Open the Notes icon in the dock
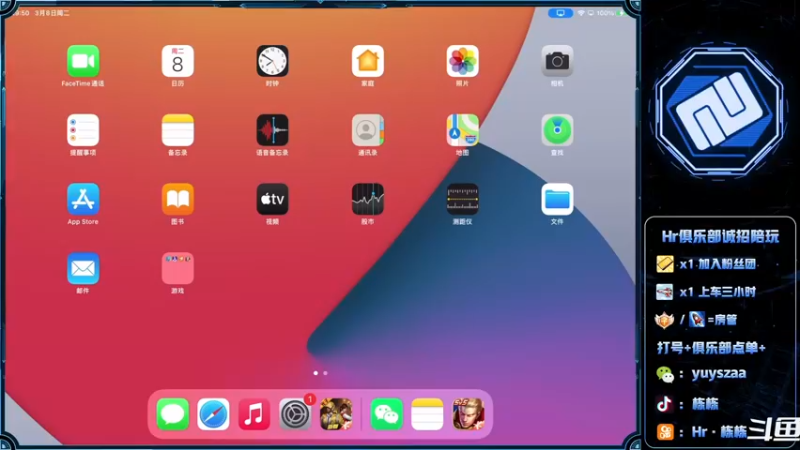 [x=427, y=414]
